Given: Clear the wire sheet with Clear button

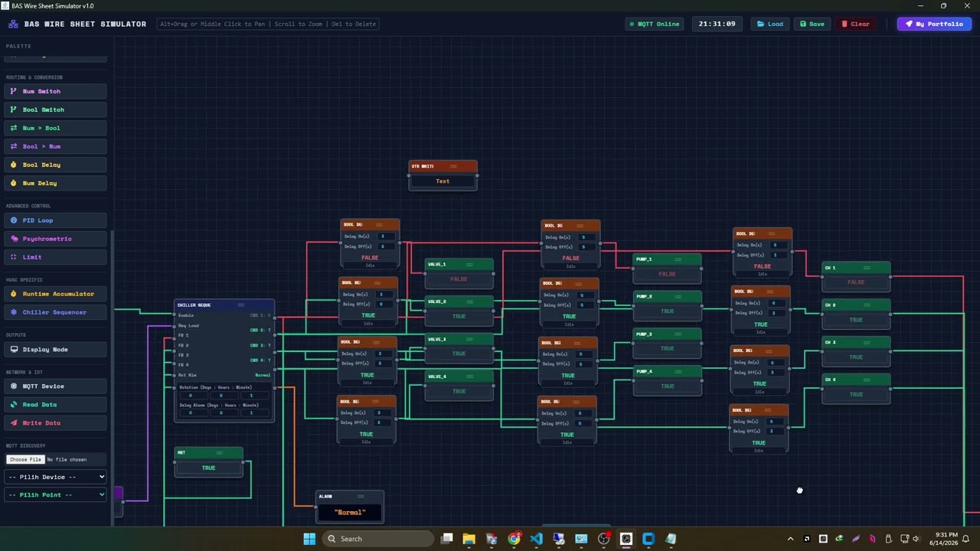Looking at the screenshot, I should (x=855, y=24).
